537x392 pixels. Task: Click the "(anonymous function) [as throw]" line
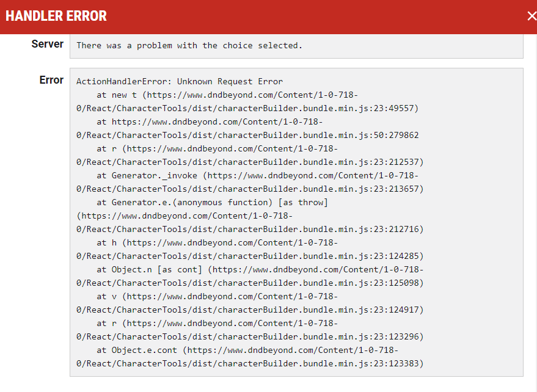click(213, 202)
